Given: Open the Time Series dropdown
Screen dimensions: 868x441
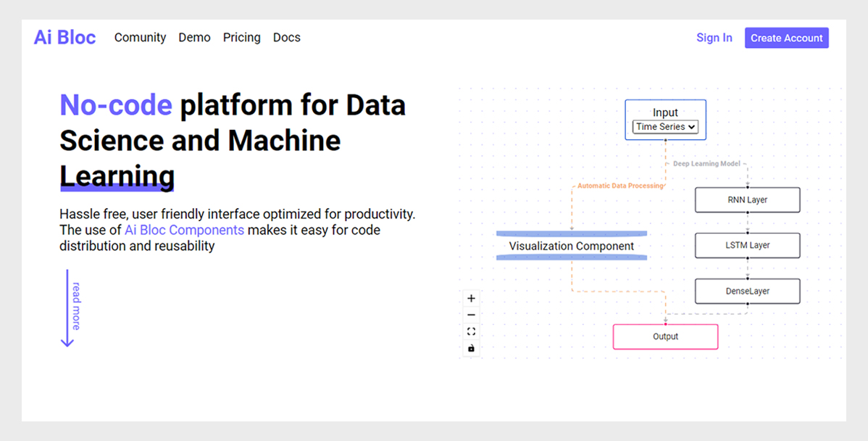Looking at the screenshot, I should pyautogui.click(x=665, y=127).
